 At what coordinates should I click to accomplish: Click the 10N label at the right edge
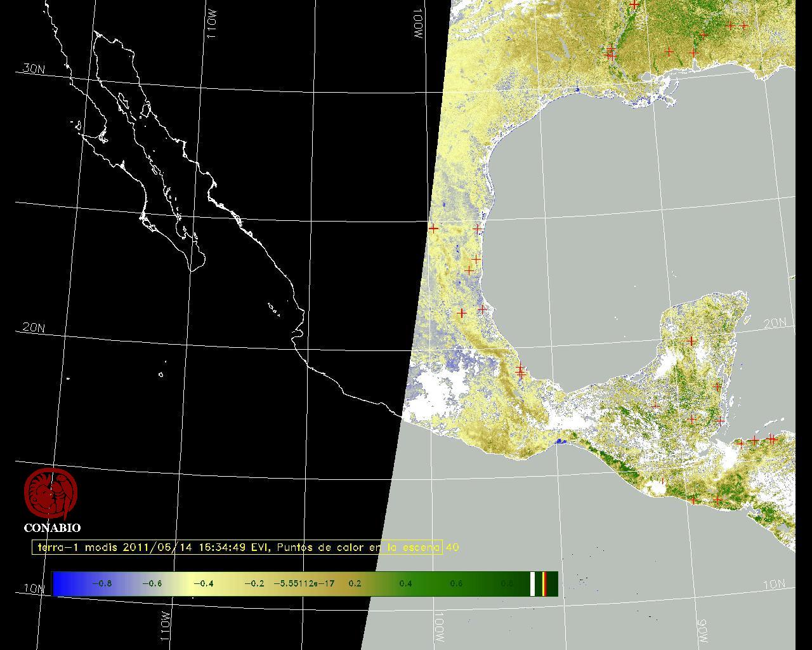[774, 584]
